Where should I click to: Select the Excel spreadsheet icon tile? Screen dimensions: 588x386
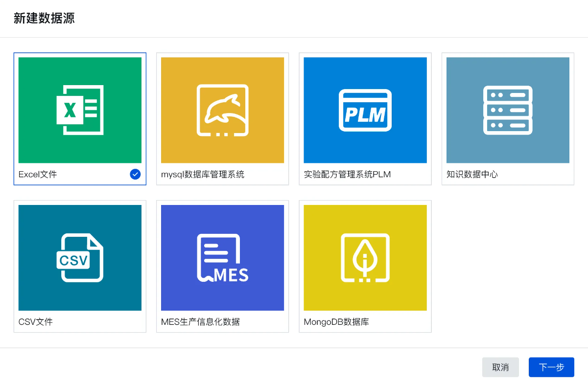pos(80,110)
